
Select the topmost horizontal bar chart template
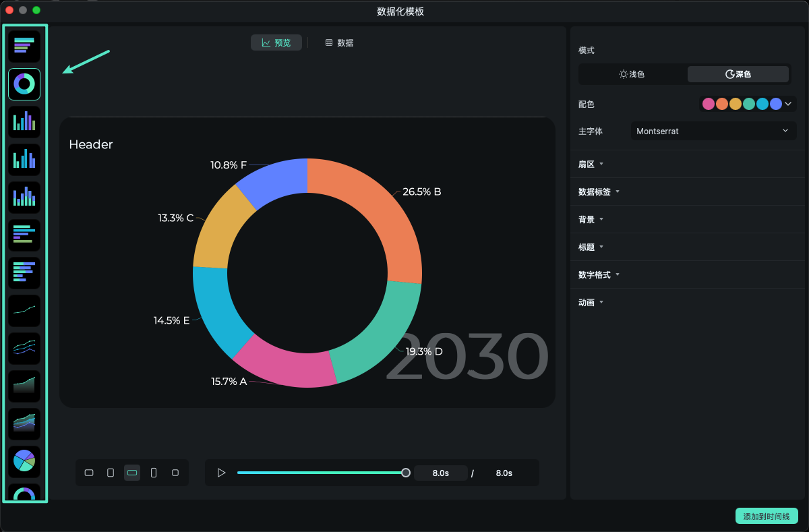point(24,46)
